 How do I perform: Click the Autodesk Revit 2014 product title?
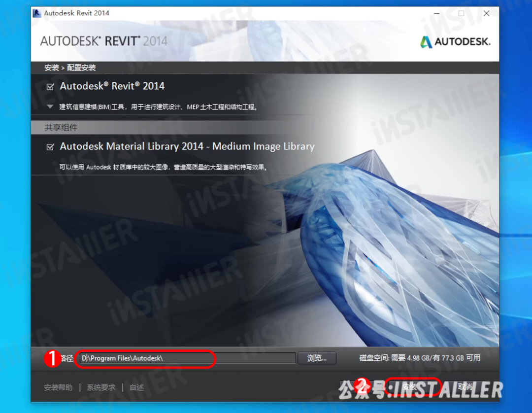tap(112, 86)
